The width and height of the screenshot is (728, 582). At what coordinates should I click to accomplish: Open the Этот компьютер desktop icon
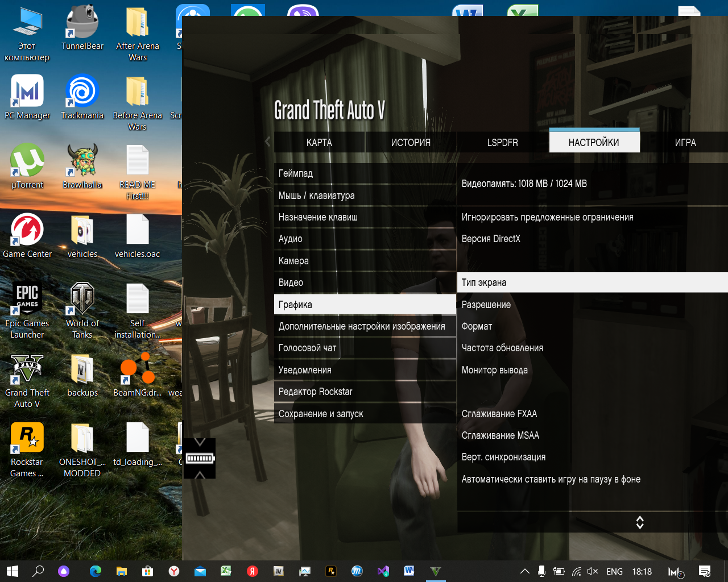[27, 34]
